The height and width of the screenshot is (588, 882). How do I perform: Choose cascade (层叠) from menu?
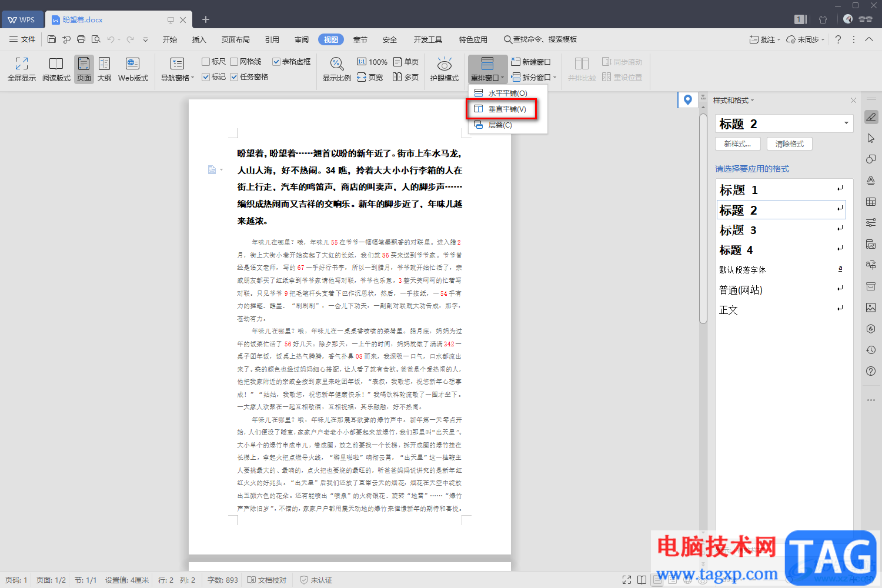tap(507, 125)
